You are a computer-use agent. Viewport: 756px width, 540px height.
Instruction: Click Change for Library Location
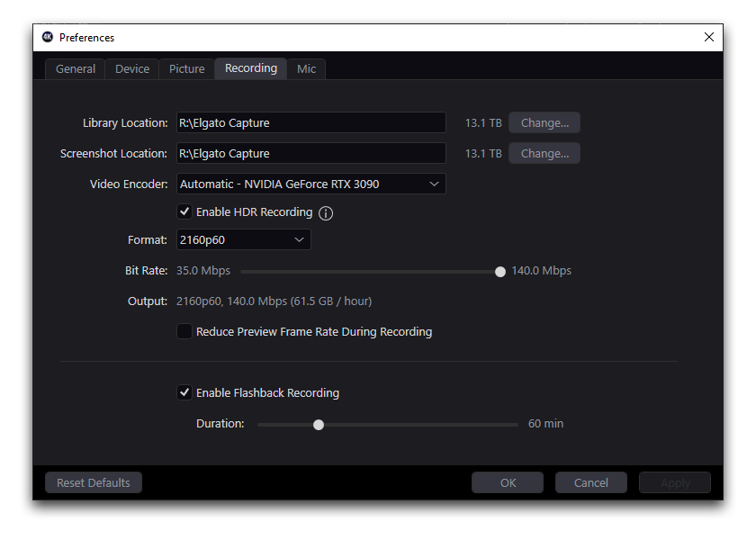544,122
